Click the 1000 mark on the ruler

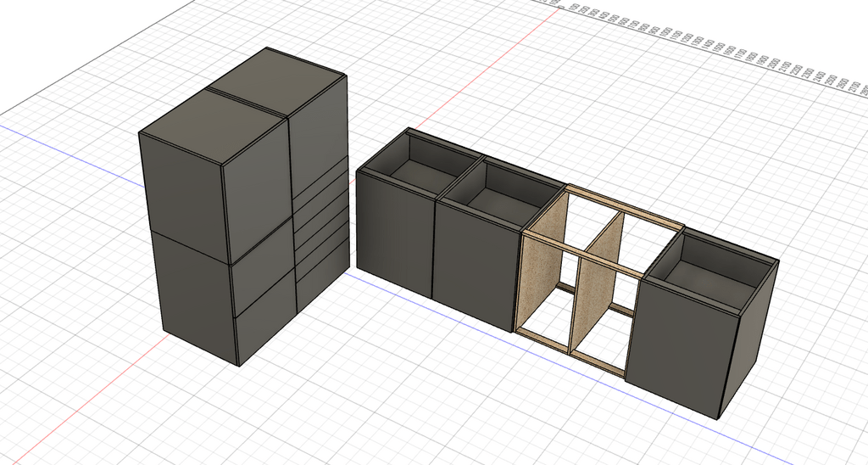point(665,31)
